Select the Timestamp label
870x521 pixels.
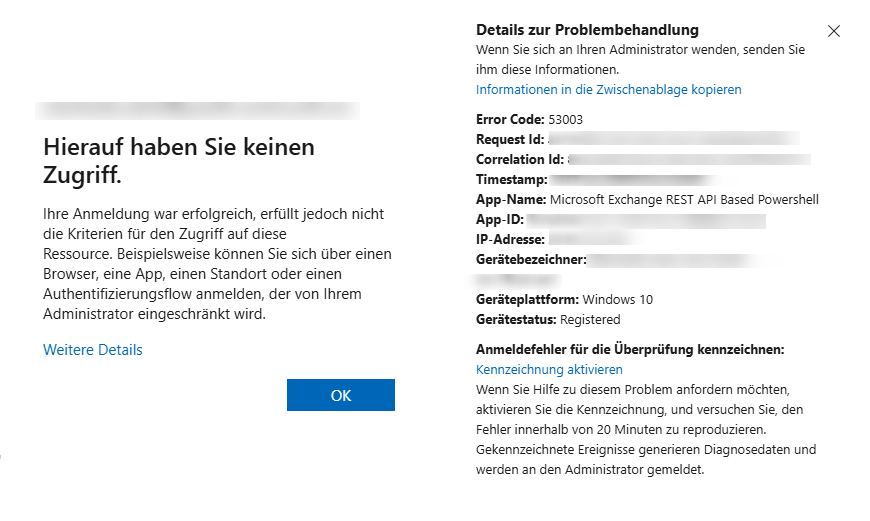[x=510, y=179]
